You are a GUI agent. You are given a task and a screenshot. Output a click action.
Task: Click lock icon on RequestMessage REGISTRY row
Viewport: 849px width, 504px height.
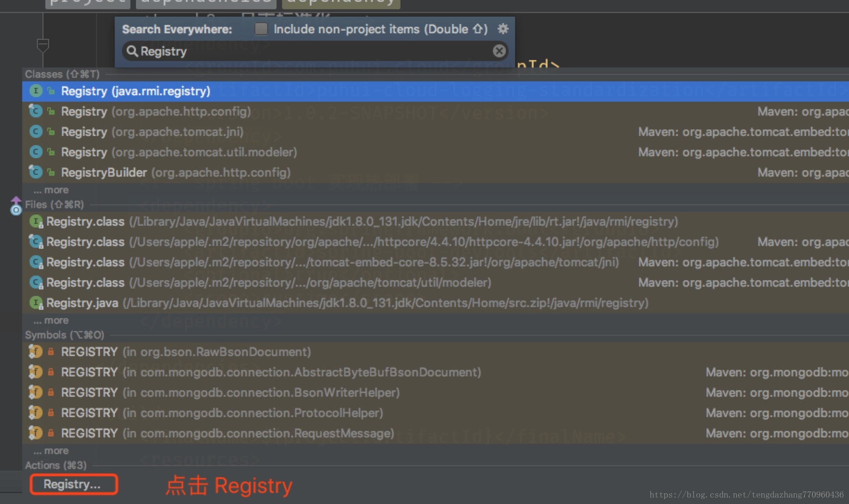click(51, 433)
